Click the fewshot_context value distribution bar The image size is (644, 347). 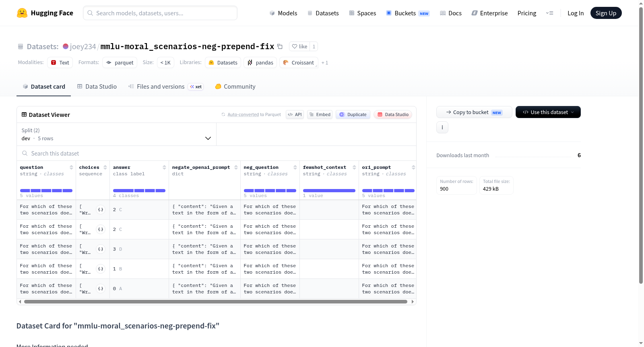[329, 191]
